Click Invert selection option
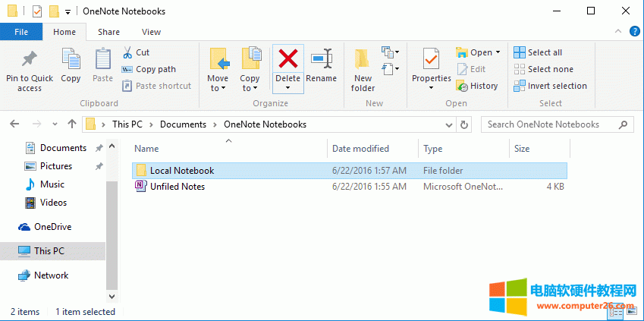 550,86
